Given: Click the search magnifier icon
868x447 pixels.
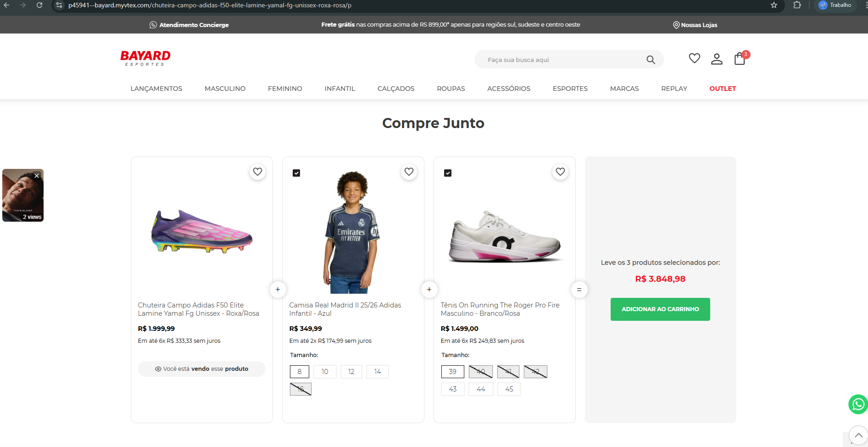Looking at the screenshot, I should tap(651, 60).
